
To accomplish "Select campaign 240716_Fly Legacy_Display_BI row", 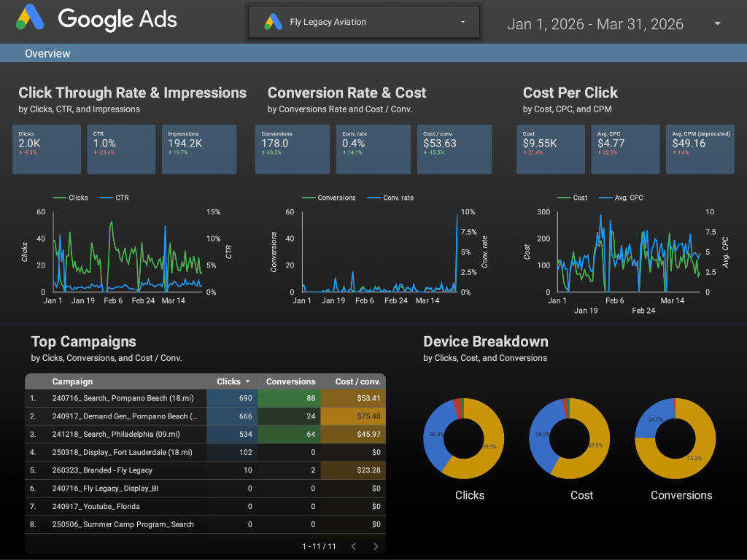I will tap(205, 489).
